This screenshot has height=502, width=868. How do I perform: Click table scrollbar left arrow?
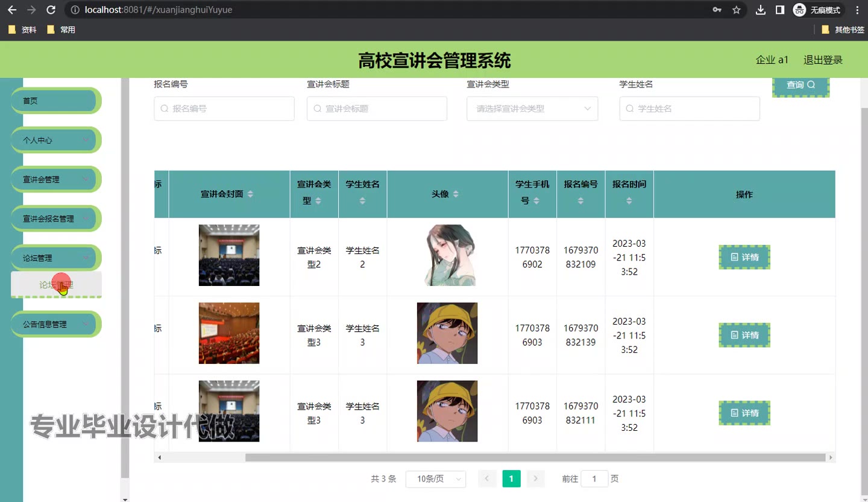tap(159, 457)
